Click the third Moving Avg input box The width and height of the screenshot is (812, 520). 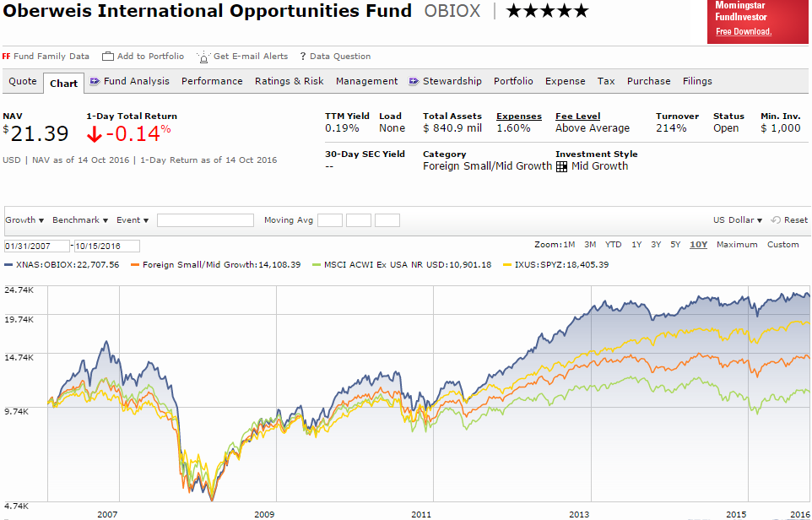click(x=387, y=220)
